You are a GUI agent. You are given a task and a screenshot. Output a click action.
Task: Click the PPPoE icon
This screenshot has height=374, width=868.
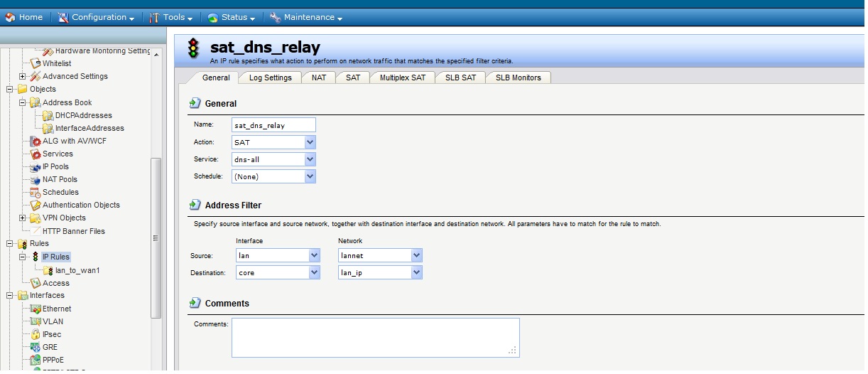click(36, 360)
